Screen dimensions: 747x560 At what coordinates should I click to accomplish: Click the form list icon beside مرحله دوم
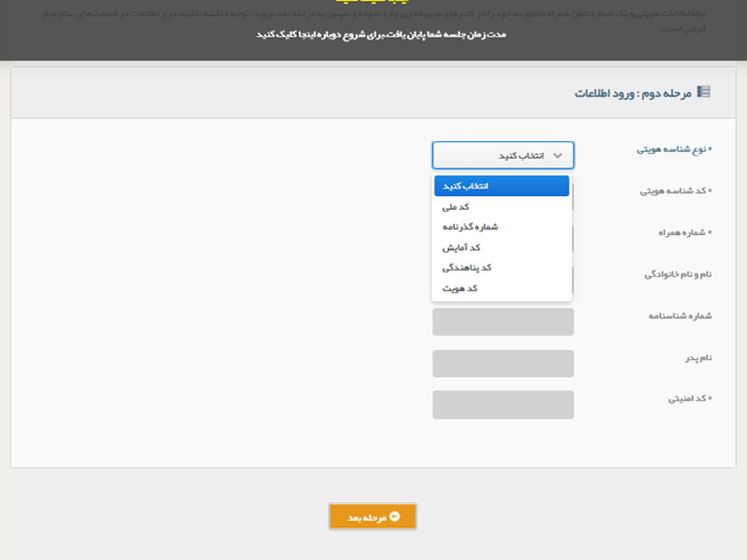[x=704, y=91]
